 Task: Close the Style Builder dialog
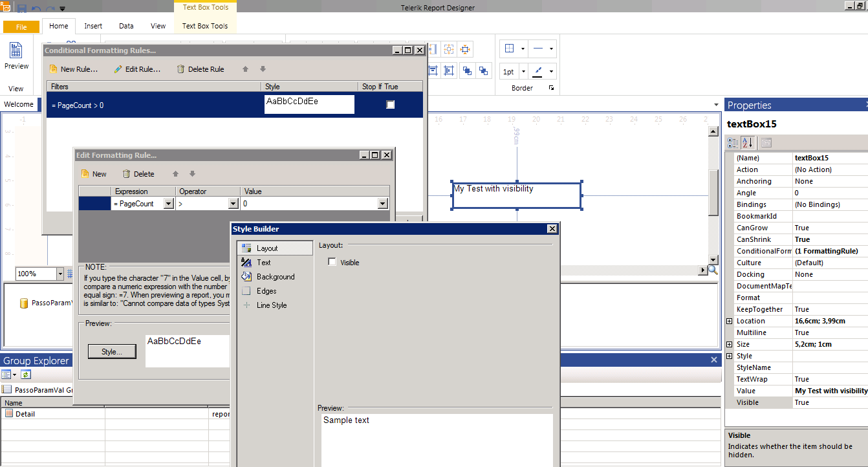[552, 229]
